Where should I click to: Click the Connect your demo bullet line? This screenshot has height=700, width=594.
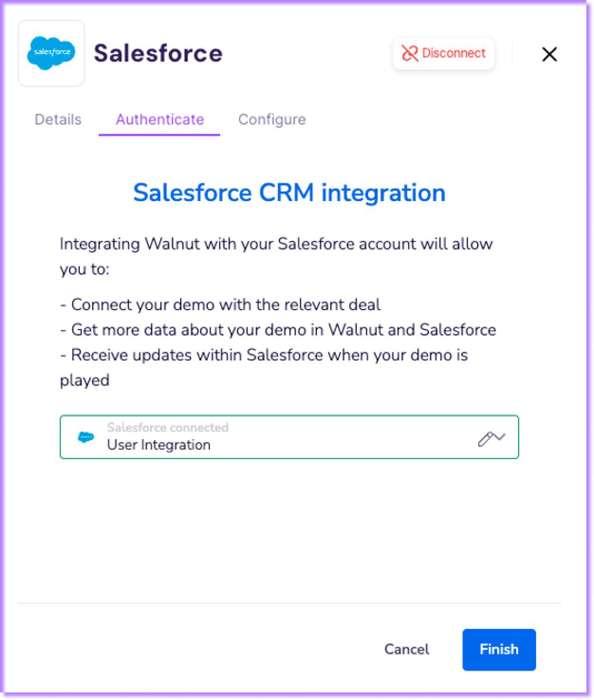(x=221, y=304)
